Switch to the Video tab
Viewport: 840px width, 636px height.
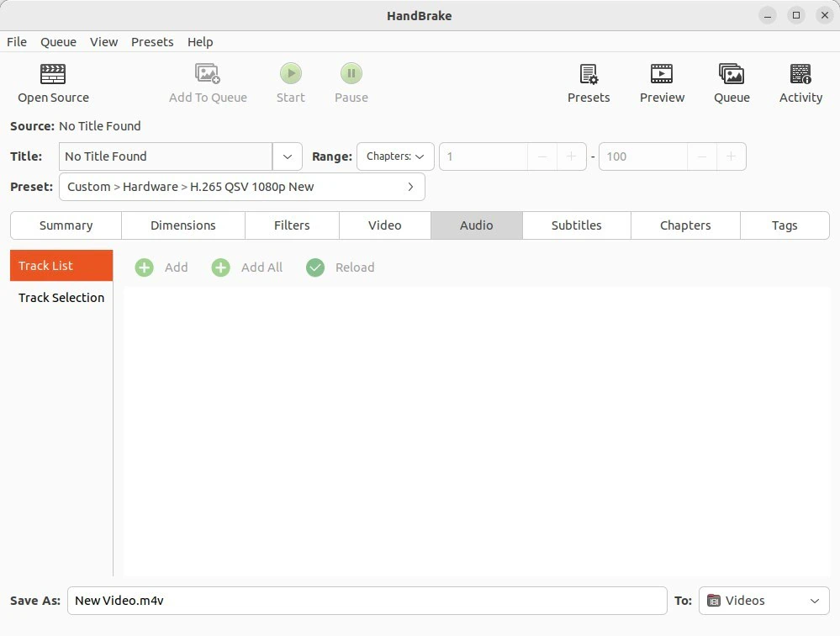(x=384, y=225)
